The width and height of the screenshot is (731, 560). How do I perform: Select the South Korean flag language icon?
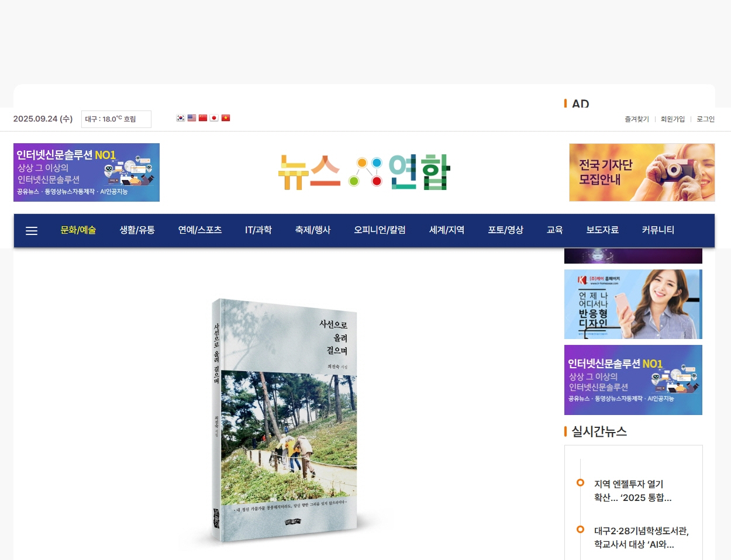(181, 118)
